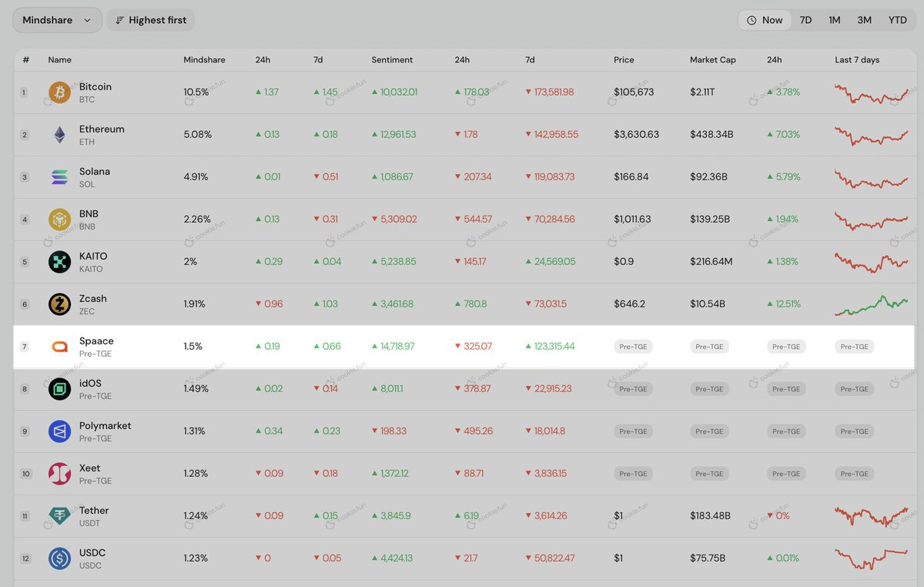Switch to the 1M time range
The height and width of the screenshot is (587, 924).
click(835, 20)
